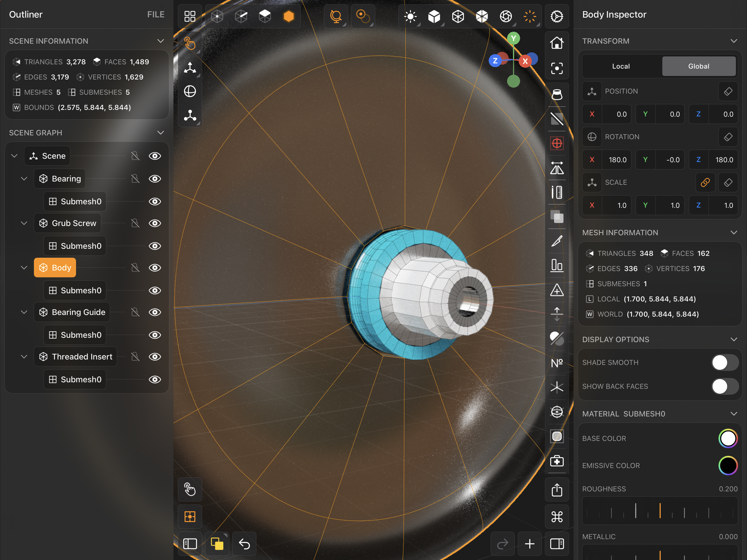Click the mirror symmetry tool icon
747x560 pixels.
[557, 168]
